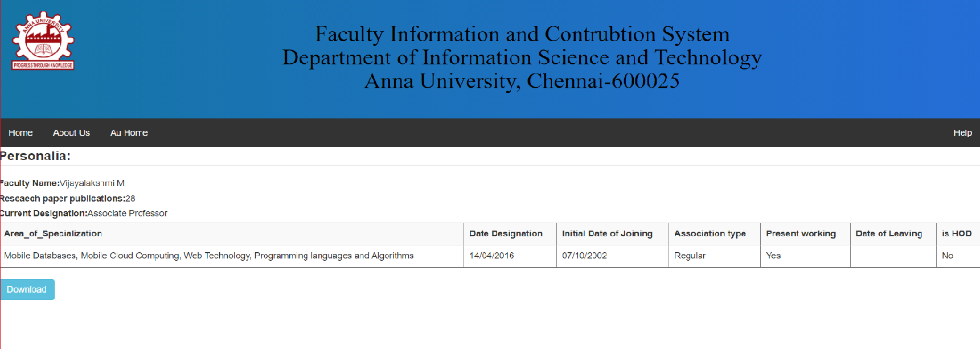Click the Date Designation column header
The image size is (980, 349).
pos(505,233)
